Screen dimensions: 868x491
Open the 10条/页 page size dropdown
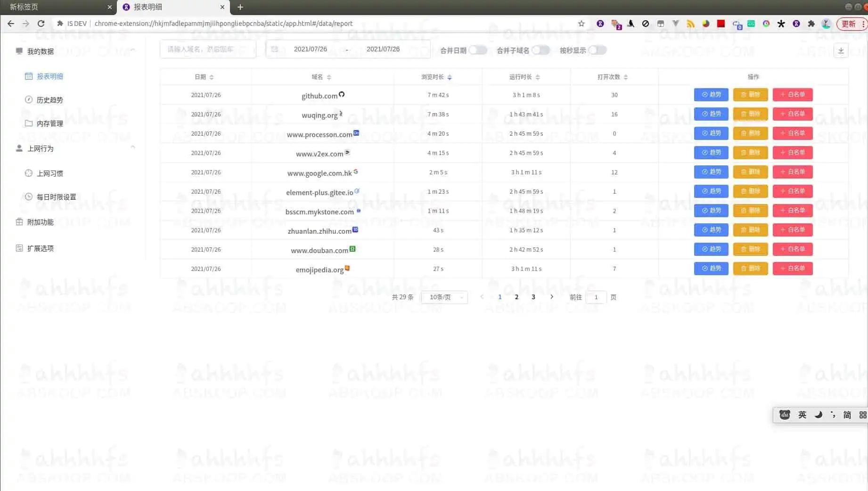443,297
